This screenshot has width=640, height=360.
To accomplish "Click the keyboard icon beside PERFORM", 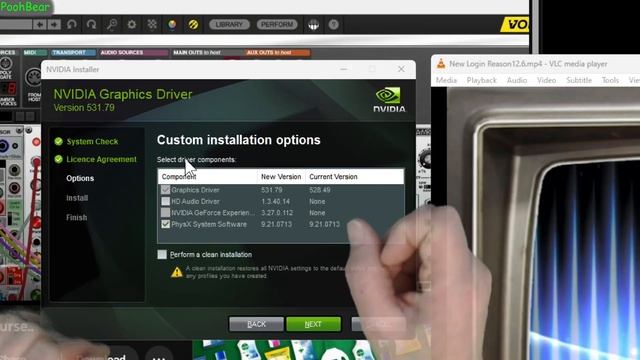I will 313,25.
